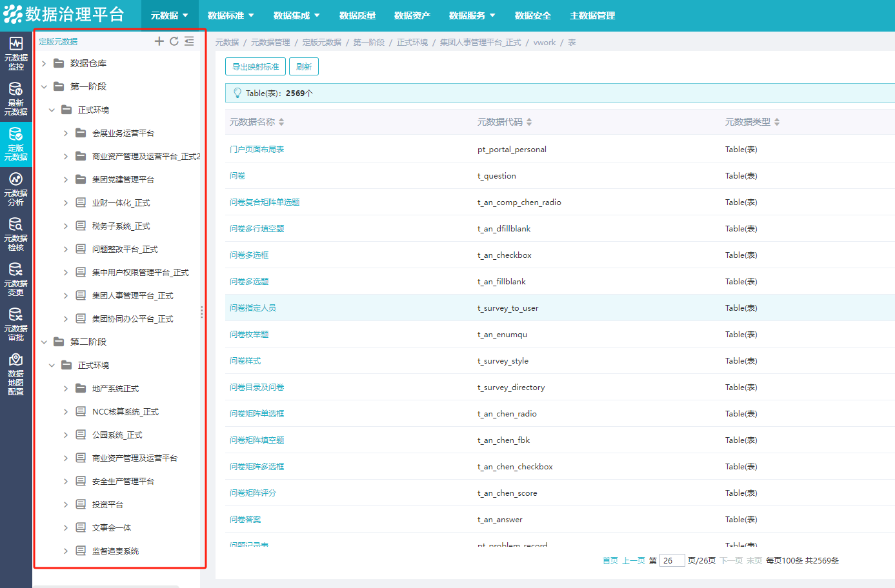Expand the 会展业务运营平台 tree node
Screen dimensions: 895x588
65,133
